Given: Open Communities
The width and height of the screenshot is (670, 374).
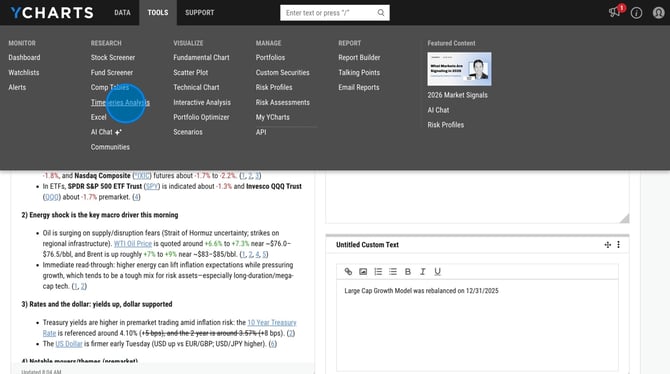Looking at the screenshot, I should tap(110, 147).
